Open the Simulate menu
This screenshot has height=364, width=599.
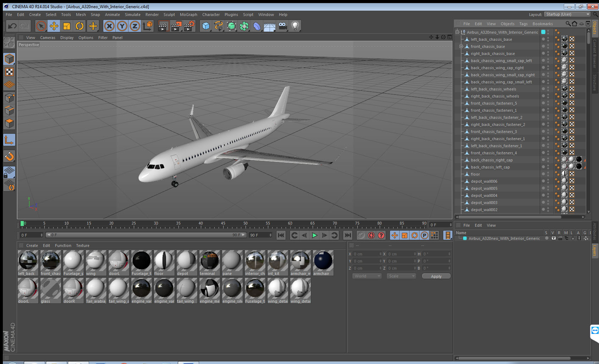point(133,15)
